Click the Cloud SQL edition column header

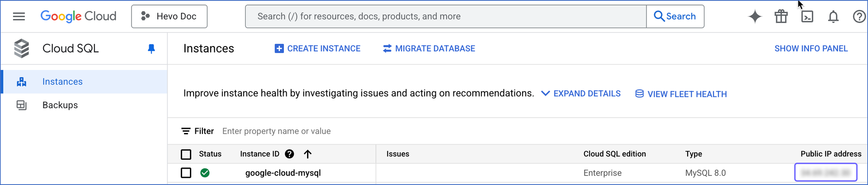(x=614, y=154)
